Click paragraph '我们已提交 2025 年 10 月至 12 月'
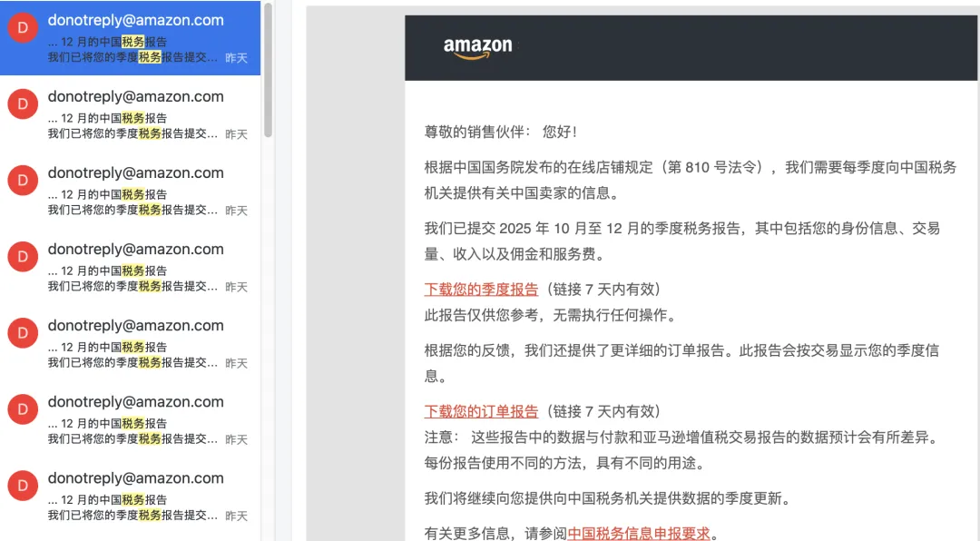This screenshot has height=541, width=980. [x=681, y=241]
